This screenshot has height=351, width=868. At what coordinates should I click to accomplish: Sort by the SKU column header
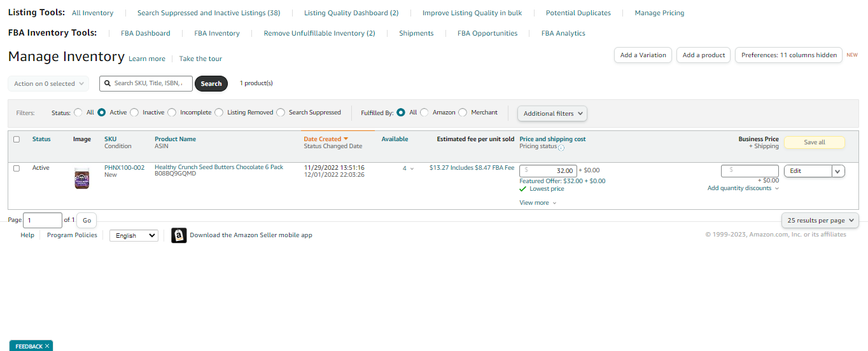click(111, 139)
